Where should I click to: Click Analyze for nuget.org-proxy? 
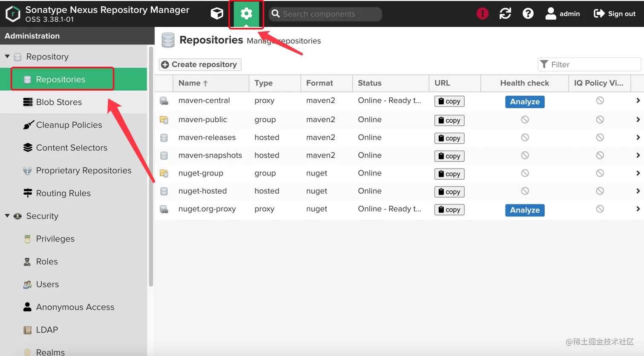click(x=525, y=210)
